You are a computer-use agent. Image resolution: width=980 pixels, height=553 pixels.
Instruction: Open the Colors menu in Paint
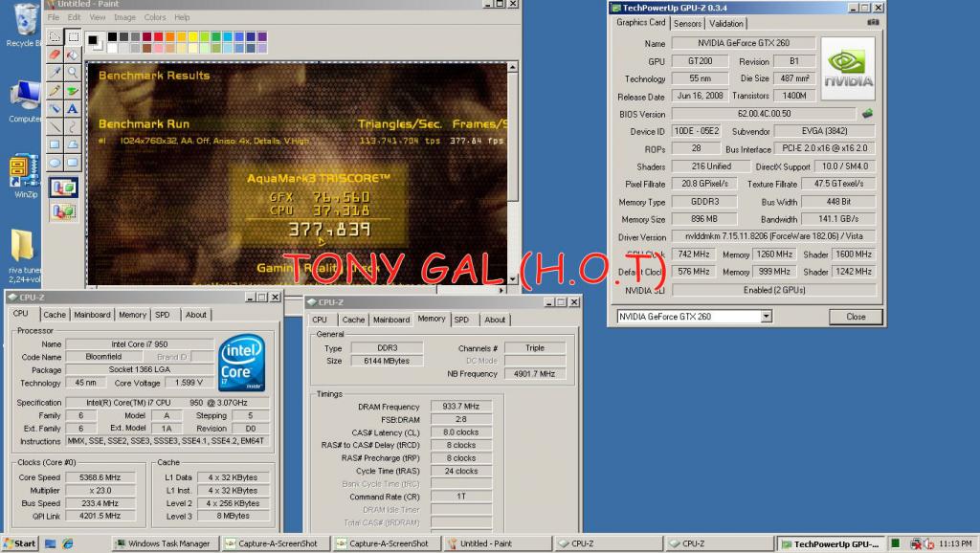point(155,17)
